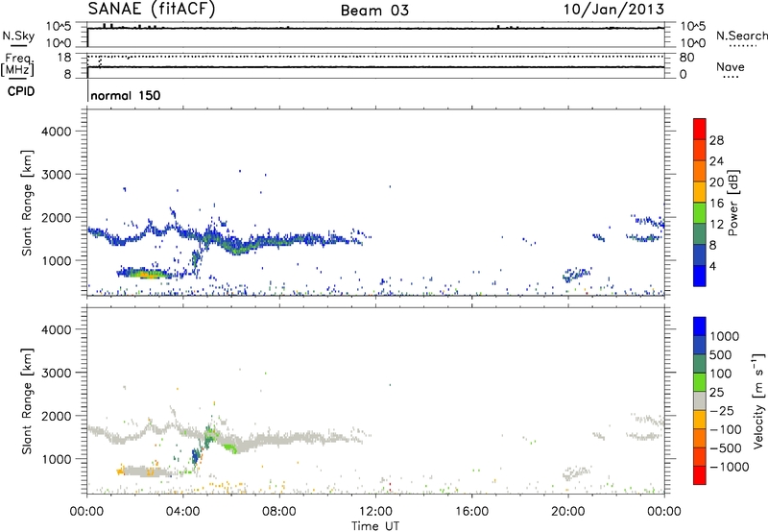
Task: Click the blue 1000 velocity swatch
Action: [x=700, y=326]
